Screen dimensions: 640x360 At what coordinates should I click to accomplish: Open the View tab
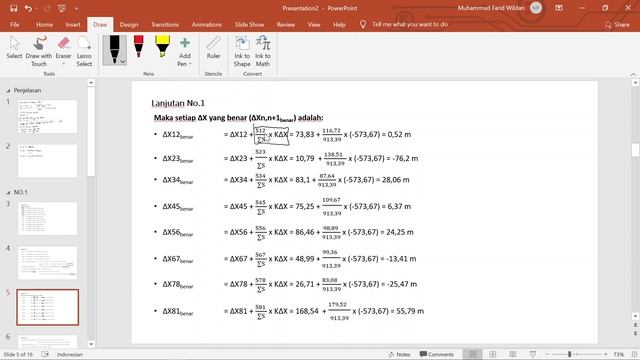tap(314, 24)
